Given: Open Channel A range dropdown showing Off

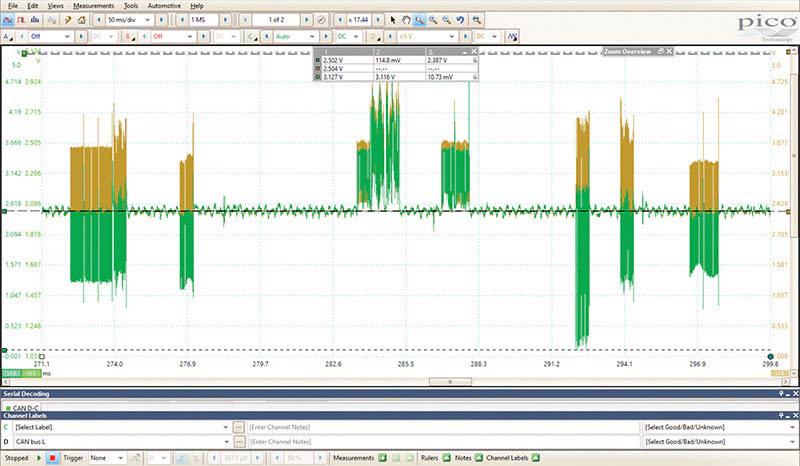Looking at the screenshot, I should tap(67, 36).
